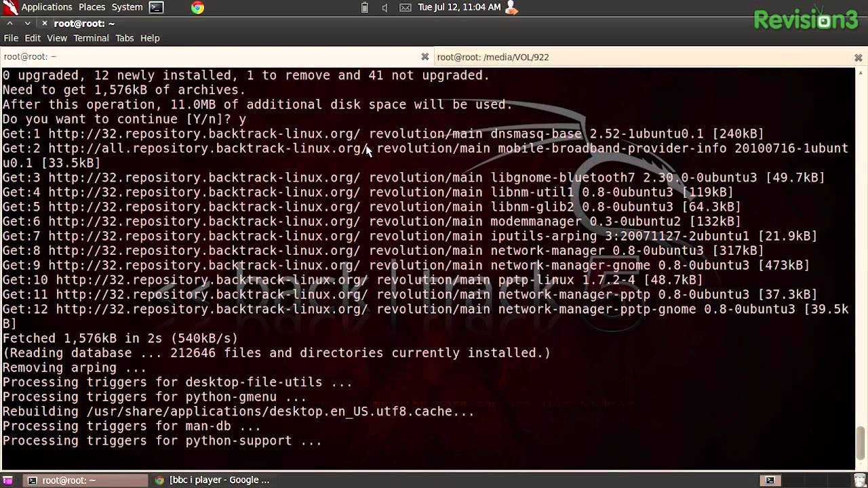
Task: Click '0 upgraded, 12 newly installed' line
Action: 246,75
